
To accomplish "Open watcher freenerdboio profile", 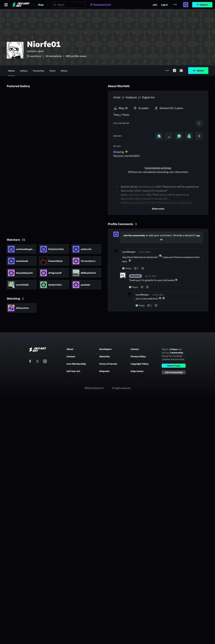I will (54, 261).
